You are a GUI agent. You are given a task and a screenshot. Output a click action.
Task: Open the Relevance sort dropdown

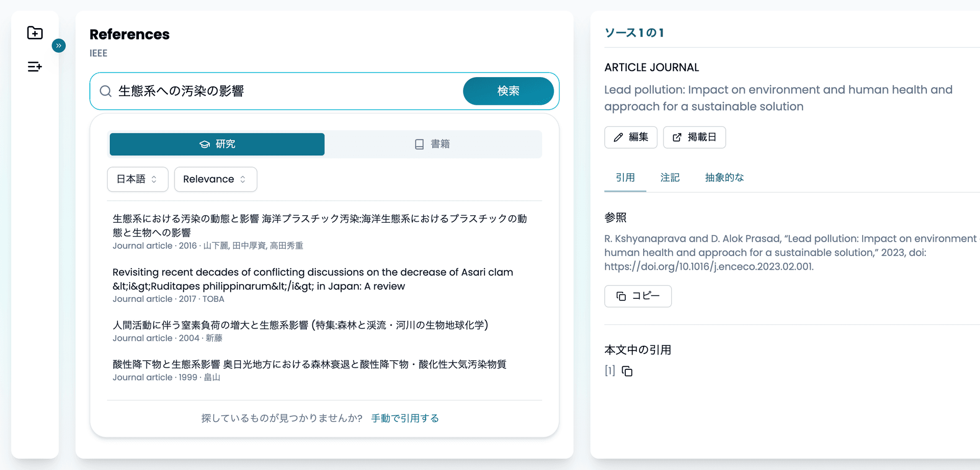pyautogui.click(x=215, y=179)
